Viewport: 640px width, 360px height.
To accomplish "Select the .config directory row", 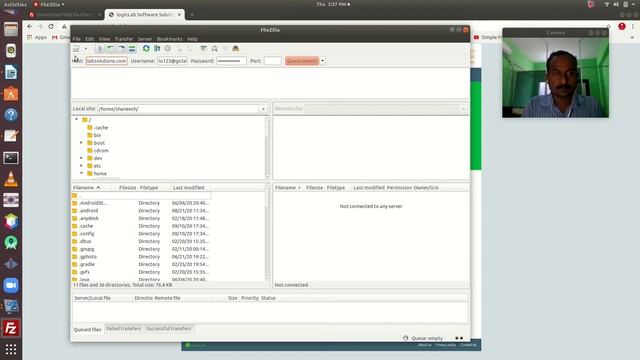I will 141,234.
